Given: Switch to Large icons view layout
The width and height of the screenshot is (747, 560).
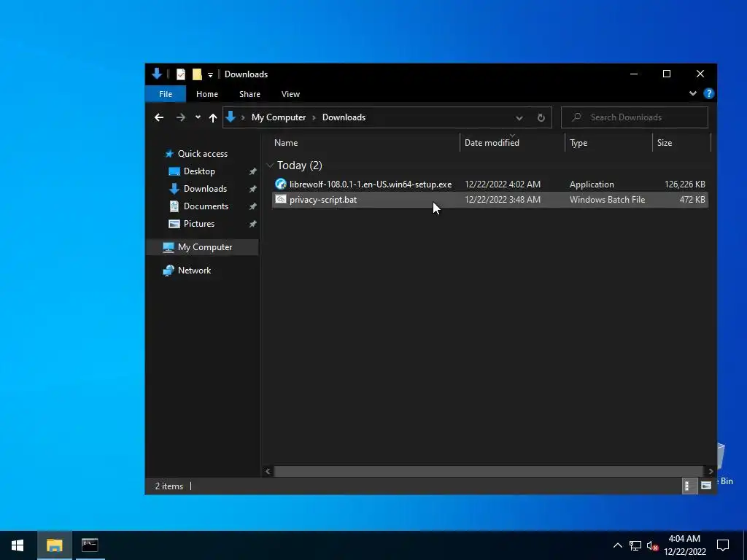Looking at the screenshot, I should (706, 486).
